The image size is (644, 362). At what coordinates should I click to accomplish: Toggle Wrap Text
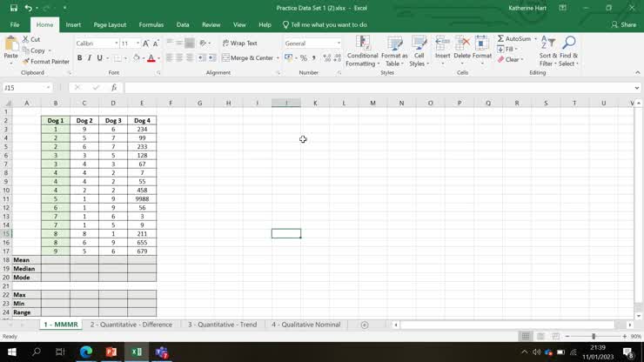[x=240, y=44]
